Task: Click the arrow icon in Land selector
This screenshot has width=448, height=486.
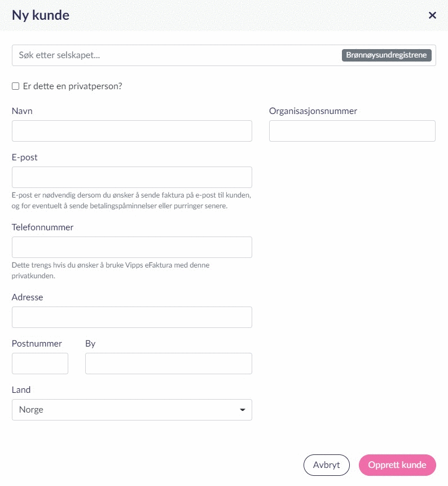Action: coord(243,410)
